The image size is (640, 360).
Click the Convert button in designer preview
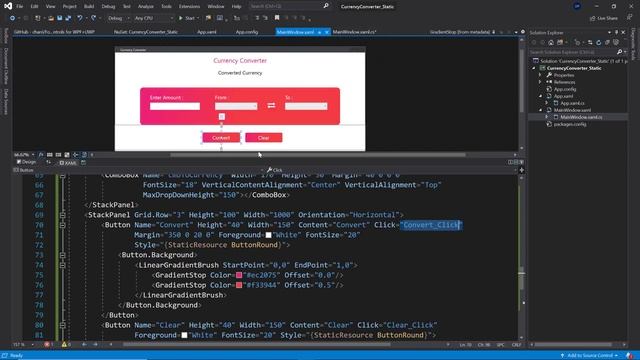click(x=221, y=138)
